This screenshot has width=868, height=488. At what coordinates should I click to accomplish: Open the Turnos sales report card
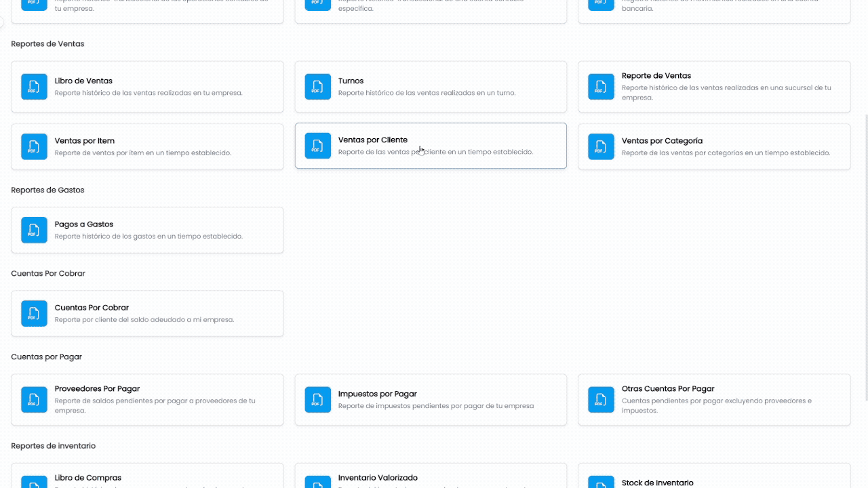[x=431, y=87]
